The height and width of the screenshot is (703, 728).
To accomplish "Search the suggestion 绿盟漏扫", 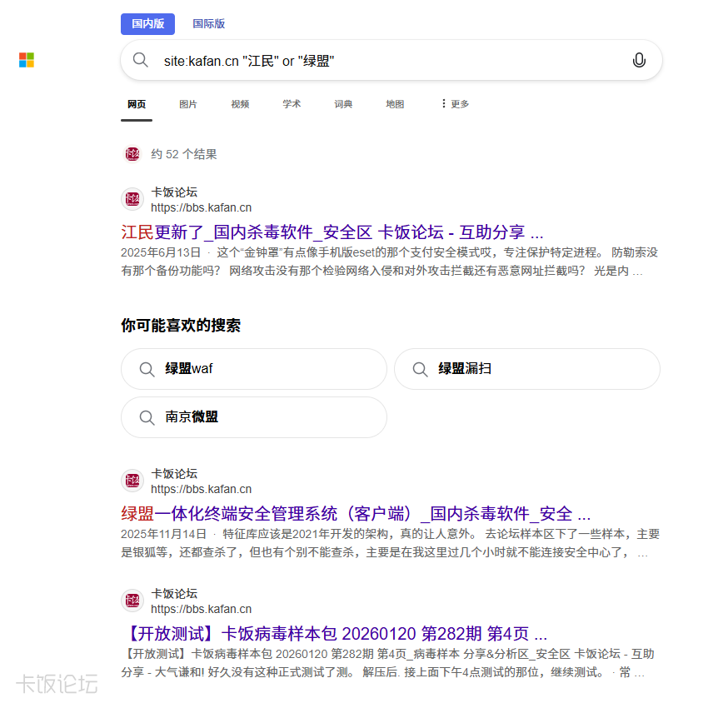I will pyautogui.click(x=527, y=369).
